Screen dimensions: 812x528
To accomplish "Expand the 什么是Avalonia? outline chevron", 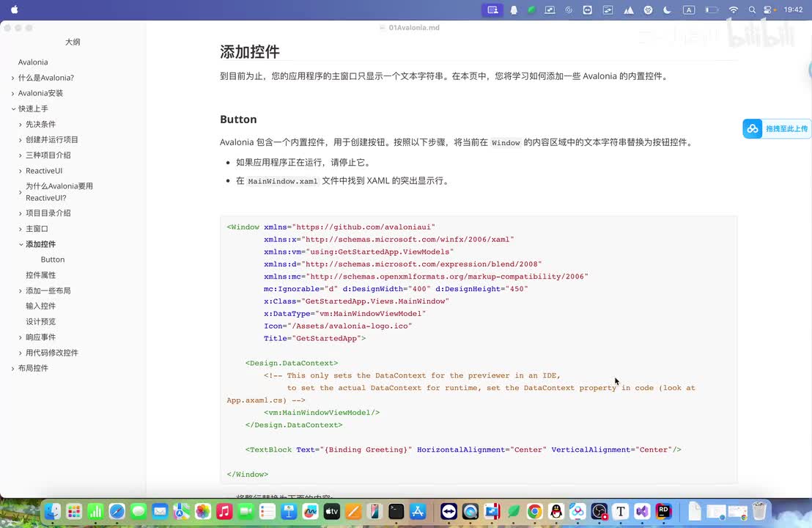I will click(13, 78).
